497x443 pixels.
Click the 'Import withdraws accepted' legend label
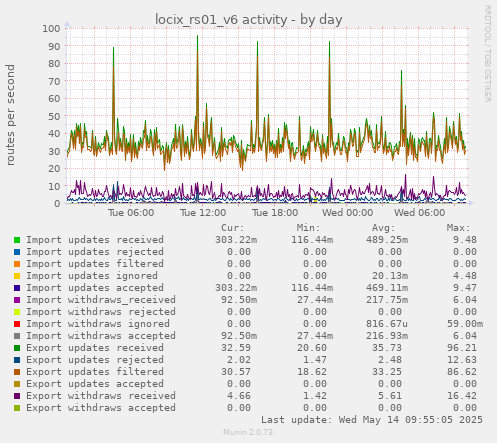point(101,336)
